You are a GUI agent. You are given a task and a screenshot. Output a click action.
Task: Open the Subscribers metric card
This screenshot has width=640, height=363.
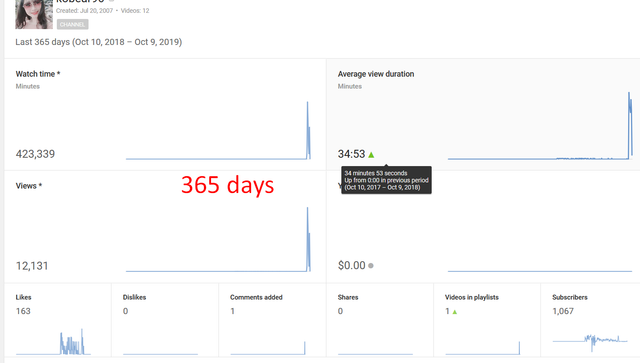point(591,320)
